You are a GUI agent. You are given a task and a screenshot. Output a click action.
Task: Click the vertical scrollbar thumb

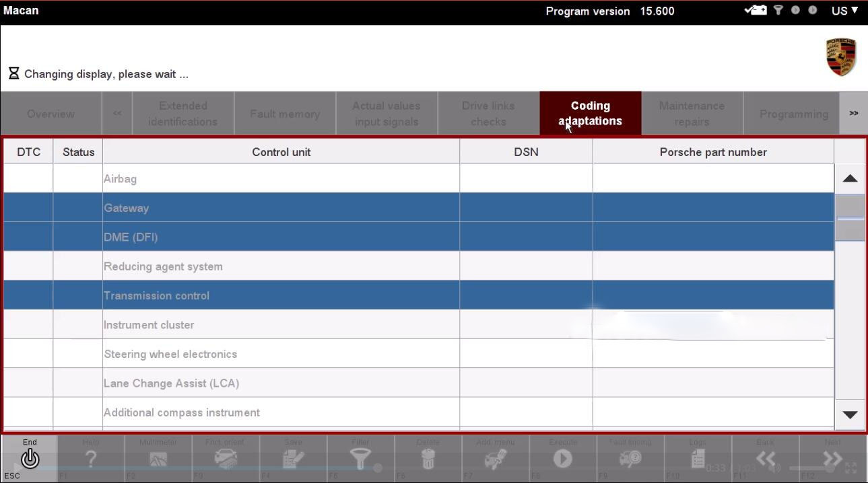click(850, 217)
